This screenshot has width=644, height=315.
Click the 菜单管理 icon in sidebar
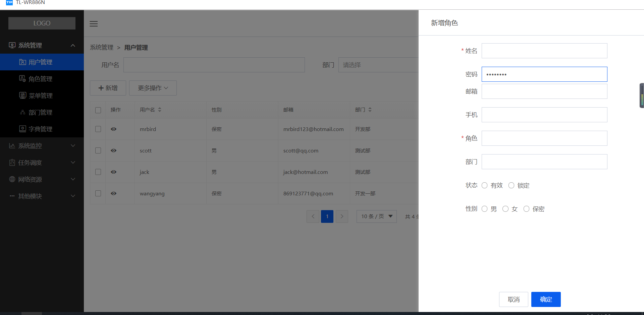(22, 96)
